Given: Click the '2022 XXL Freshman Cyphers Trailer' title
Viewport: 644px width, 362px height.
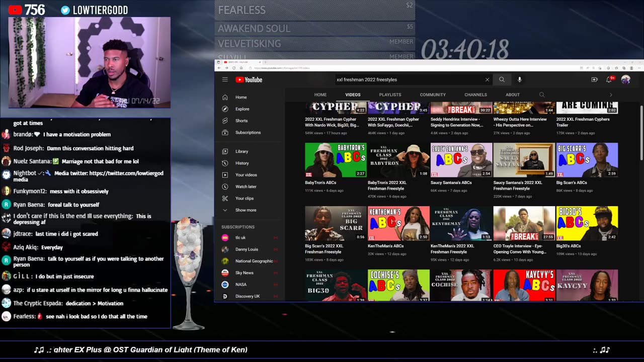Looking at the screenshot, I should [583, 122].
